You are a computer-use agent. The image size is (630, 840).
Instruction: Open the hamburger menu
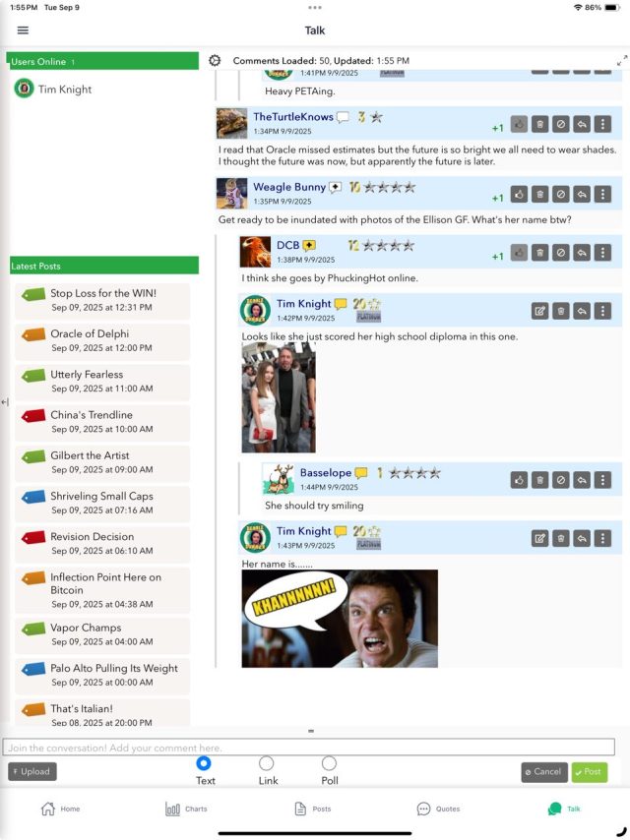point(23,30)
